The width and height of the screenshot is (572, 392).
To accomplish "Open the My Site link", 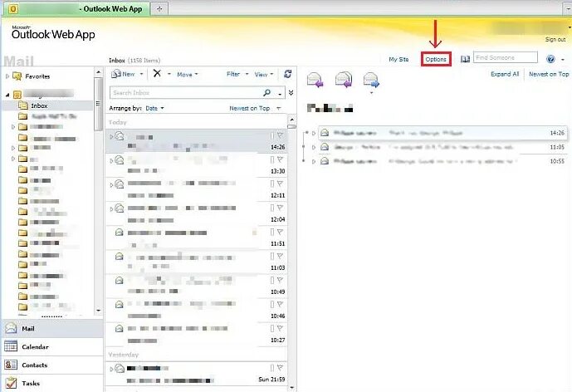I will [398, 59].
